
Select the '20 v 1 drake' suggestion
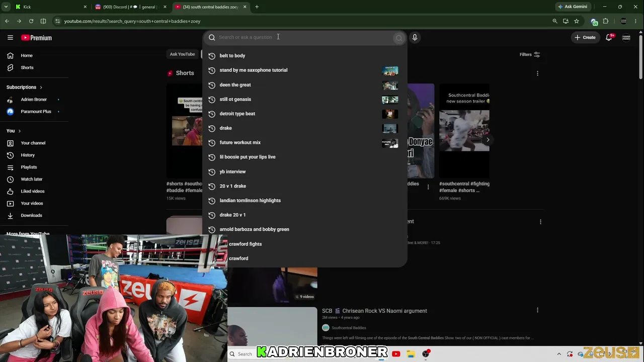coord(304,186)
